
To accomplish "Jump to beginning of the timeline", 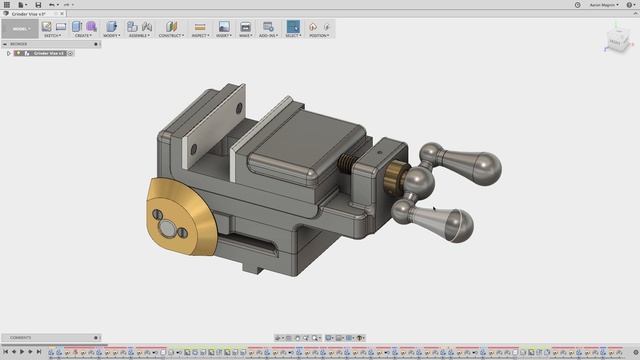I will [x=6, y=352].
